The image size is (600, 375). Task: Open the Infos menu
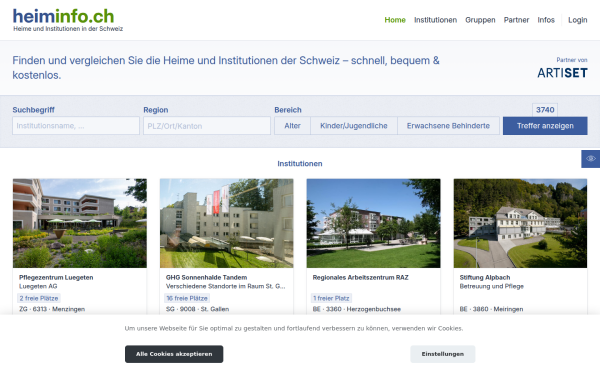[546, 20]
